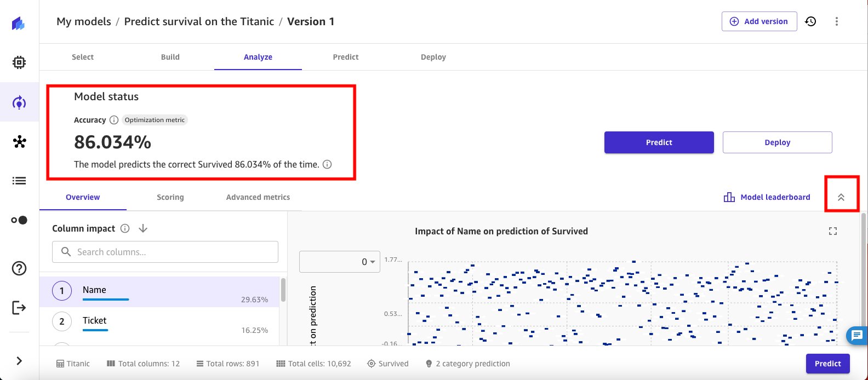
Task: Expand the left sidebar with the arrow
Action: pos(19,361)
